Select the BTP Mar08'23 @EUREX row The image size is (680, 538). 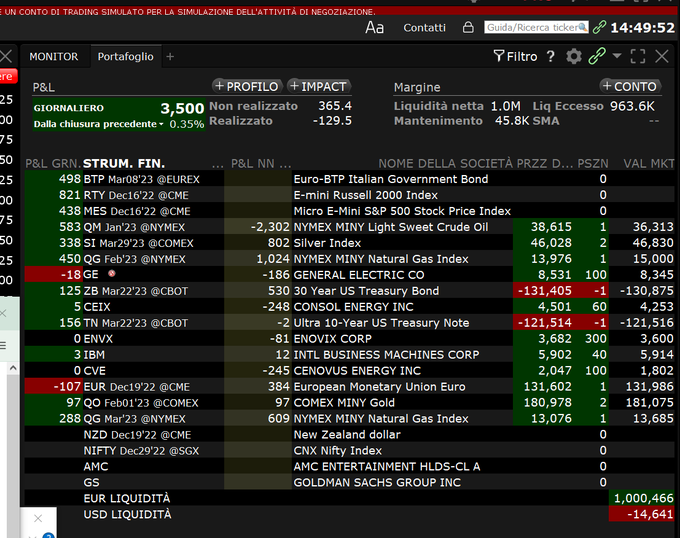click(x=350, y=179)
